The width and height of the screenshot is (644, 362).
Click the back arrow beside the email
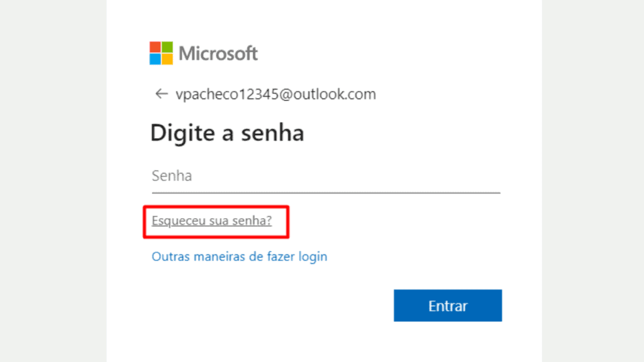tap(161, 94)
